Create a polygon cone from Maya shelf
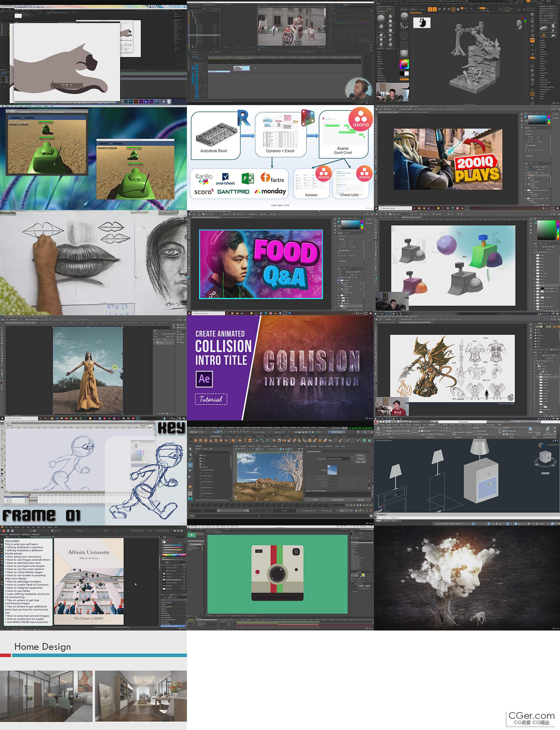The width and height of the screenshot is (560, 730). click(210, 440)
